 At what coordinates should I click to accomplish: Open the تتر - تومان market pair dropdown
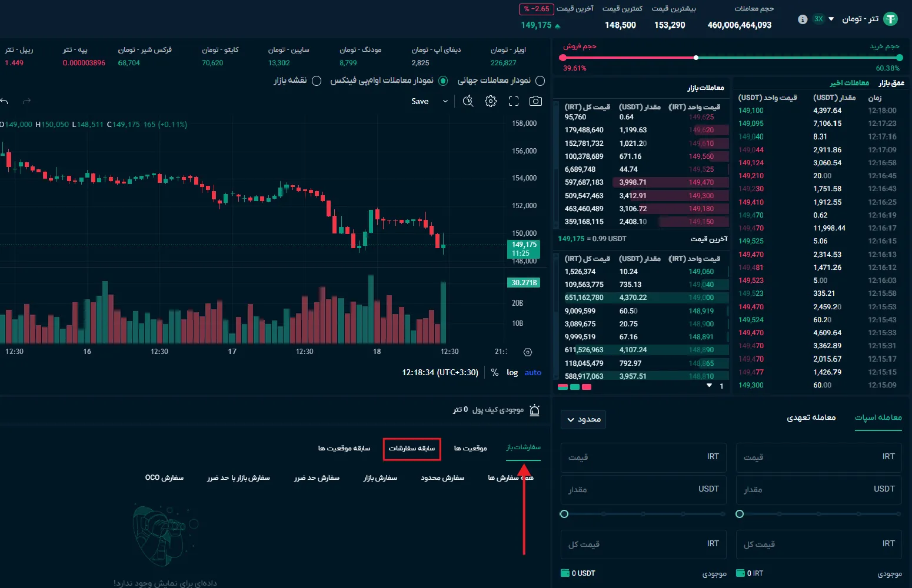click(x=831, y=19)
